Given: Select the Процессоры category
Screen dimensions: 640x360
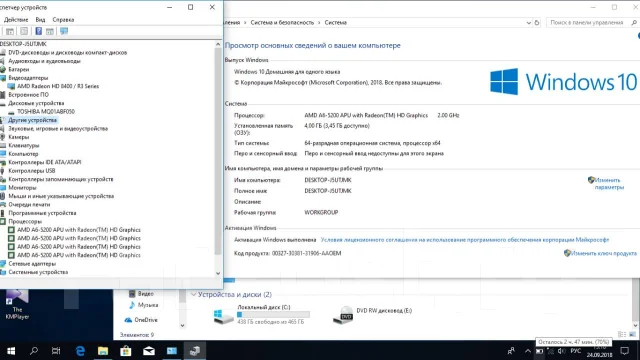Looking at the screenshot, I should tap(25, 222).
